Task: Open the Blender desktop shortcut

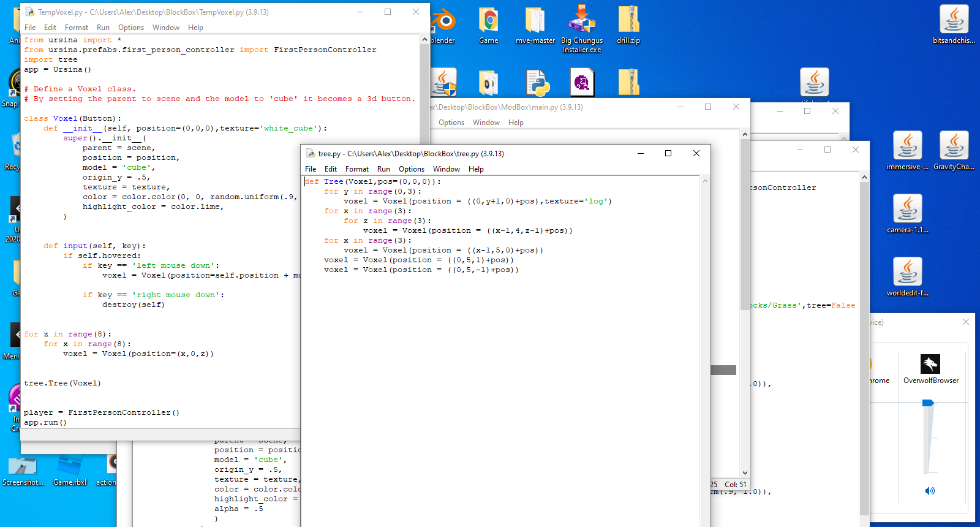Action: [x=443, y=25]
